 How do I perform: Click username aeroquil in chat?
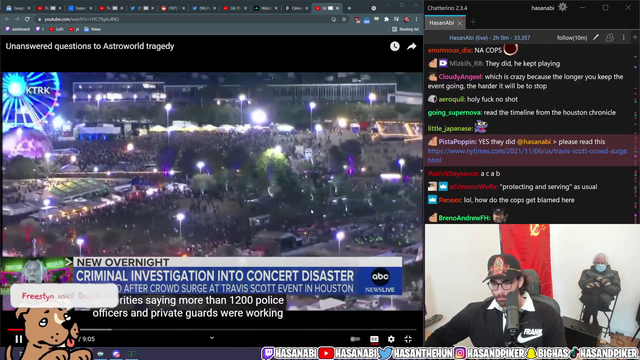pos(451,99)
